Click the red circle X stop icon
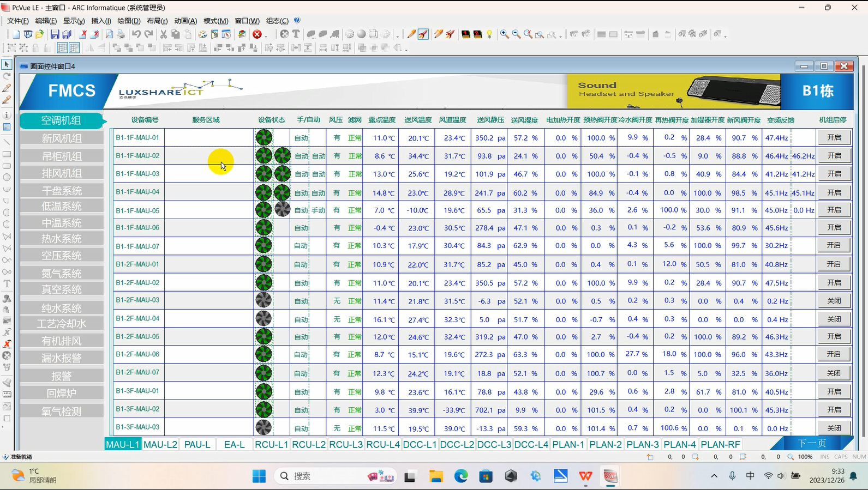This screenshot has width=868, height=490. tap(257, 34)
